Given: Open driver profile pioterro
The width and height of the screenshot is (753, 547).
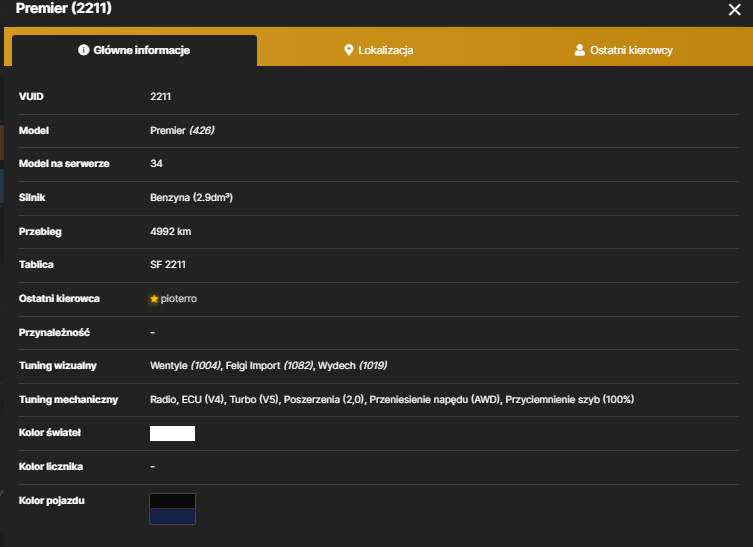Looking at the screenshot, I should click(179, 299).
